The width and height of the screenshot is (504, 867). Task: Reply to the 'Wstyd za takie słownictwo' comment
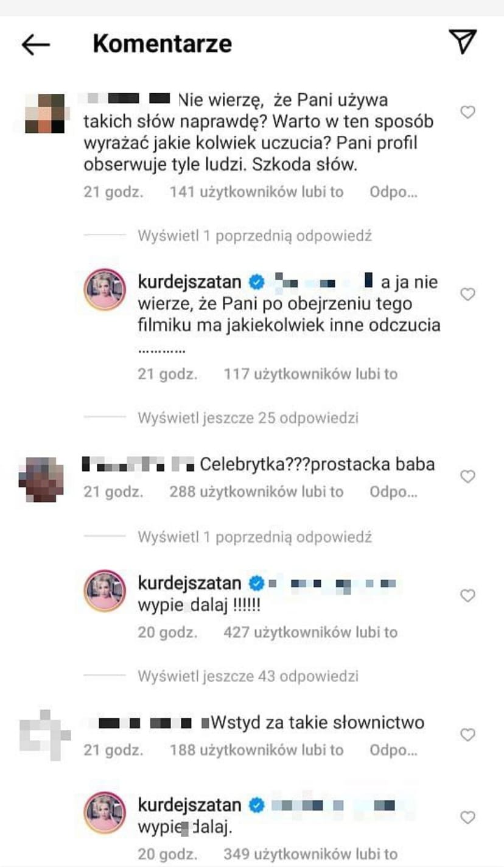393,750
